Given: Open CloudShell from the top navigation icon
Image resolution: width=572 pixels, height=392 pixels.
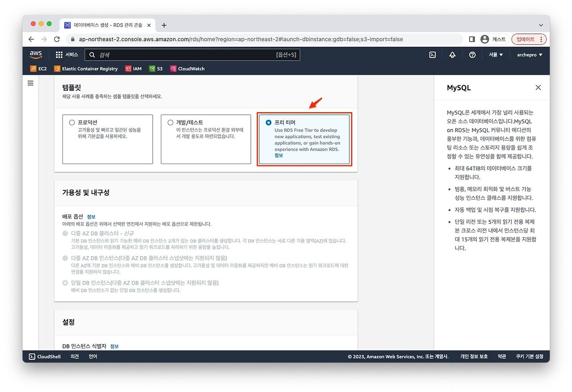Looking at the screenshot, I should (x=432, y=55).
